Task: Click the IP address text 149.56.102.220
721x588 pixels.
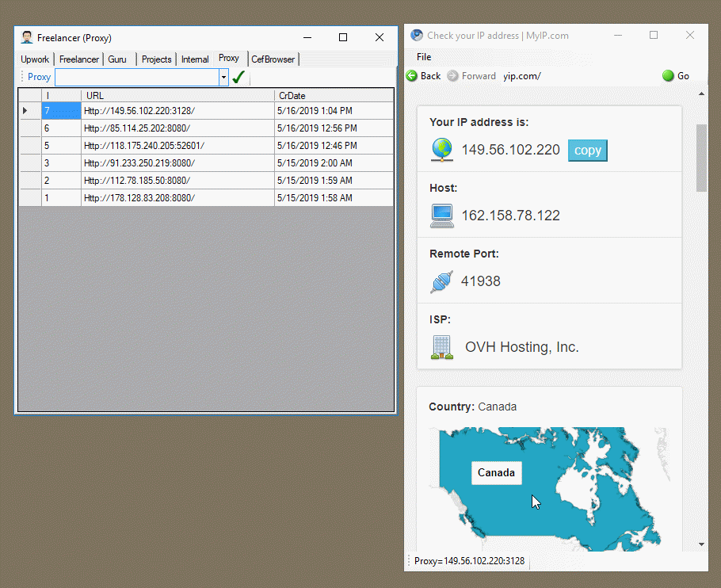Action: tap(510, 150)
